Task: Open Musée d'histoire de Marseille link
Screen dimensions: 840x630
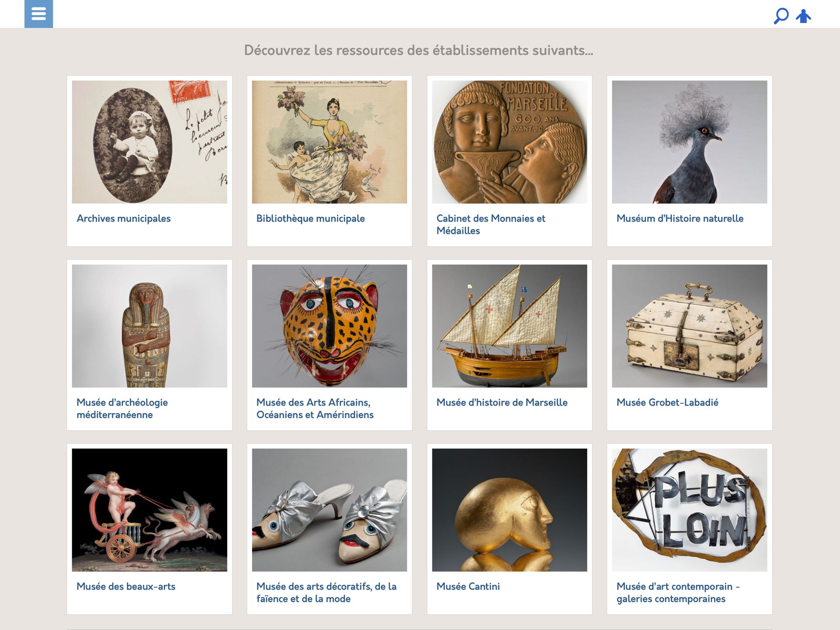Action: click(x=502, y=402)
